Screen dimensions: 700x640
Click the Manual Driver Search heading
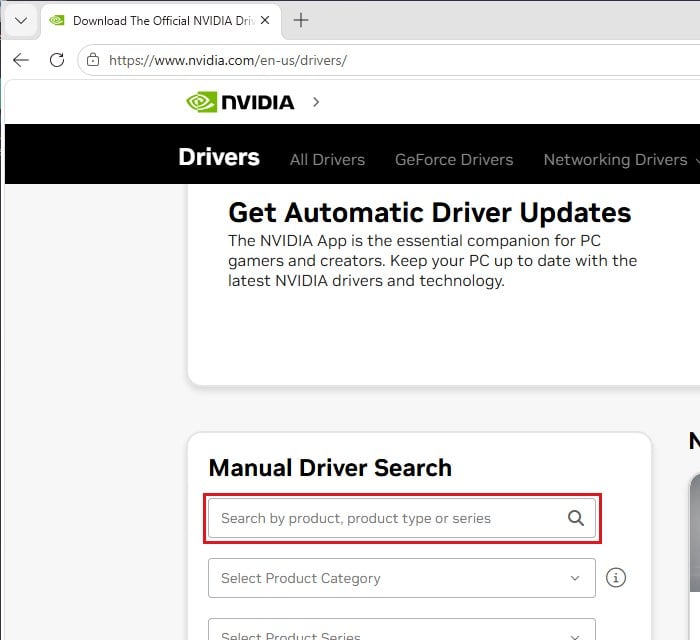coord(330,468)
